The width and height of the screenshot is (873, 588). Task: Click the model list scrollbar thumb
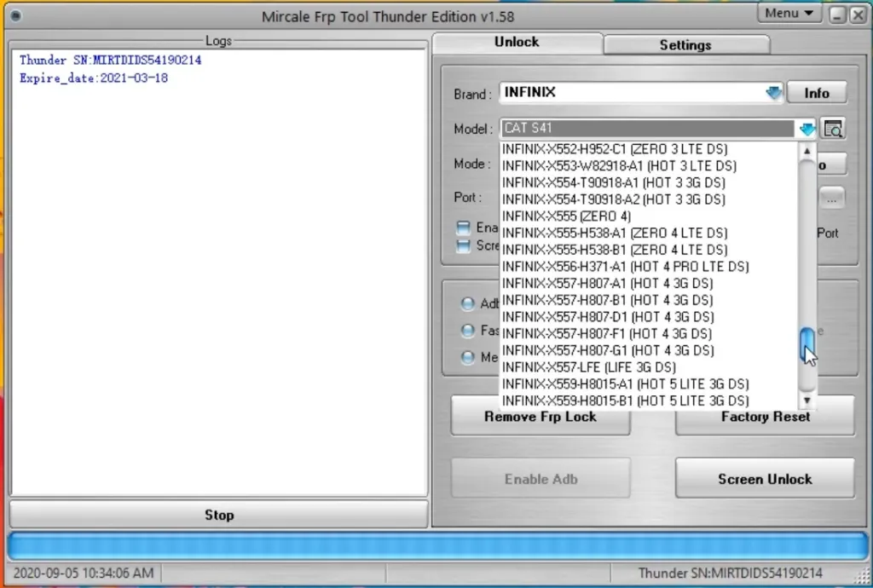[807, 345]
